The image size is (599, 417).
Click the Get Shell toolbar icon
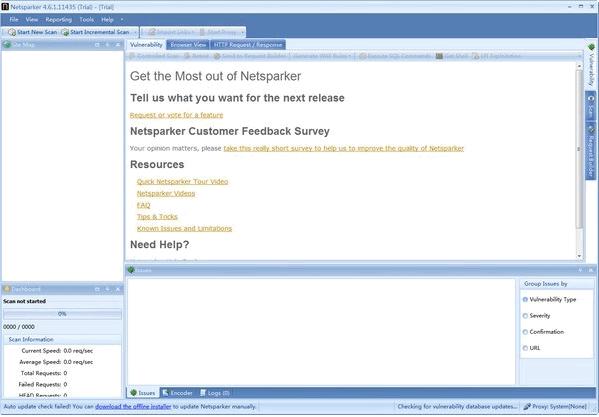tap(439, 56)
